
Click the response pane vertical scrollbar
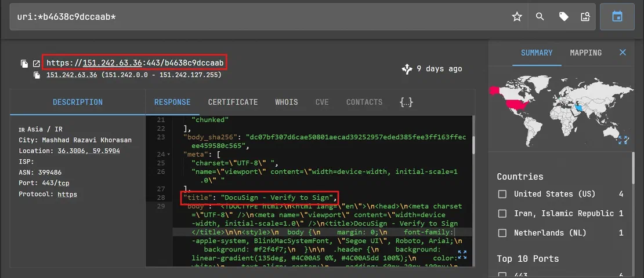472,144
